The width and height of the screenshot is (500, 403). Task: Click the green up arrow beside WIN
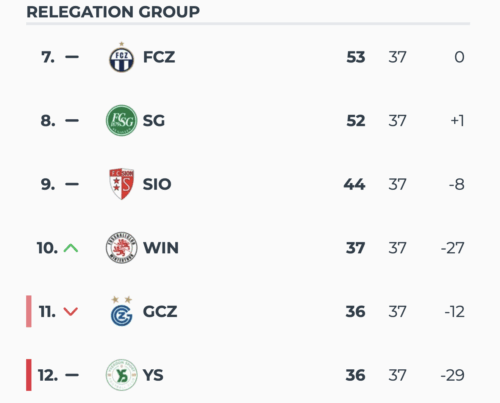[x=71, y=248]
